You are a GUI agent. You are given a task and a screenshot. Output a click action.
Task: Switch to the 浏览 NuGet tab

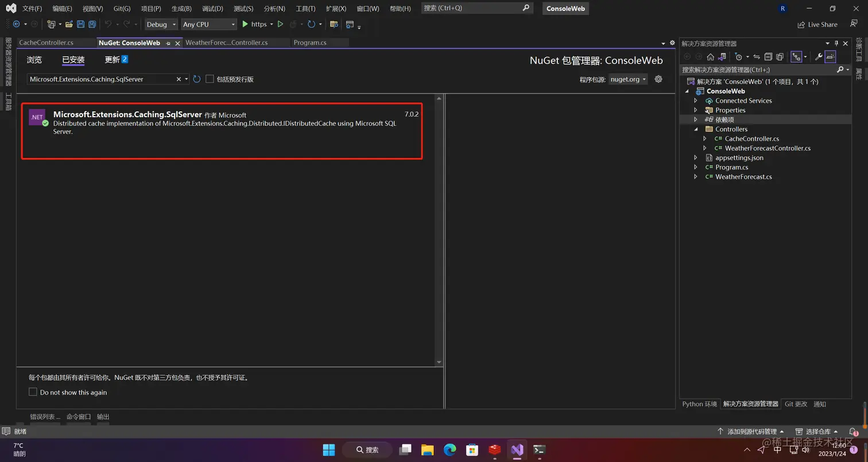(34, 60)
